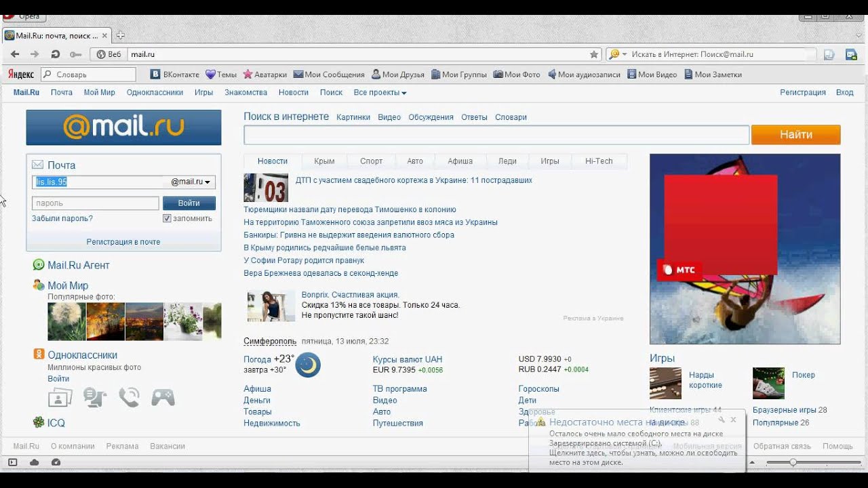The height and width of the screenshot is (488, 868).
Task: Click the Вход link in the top bar
Action: click(x=844, y=92)
